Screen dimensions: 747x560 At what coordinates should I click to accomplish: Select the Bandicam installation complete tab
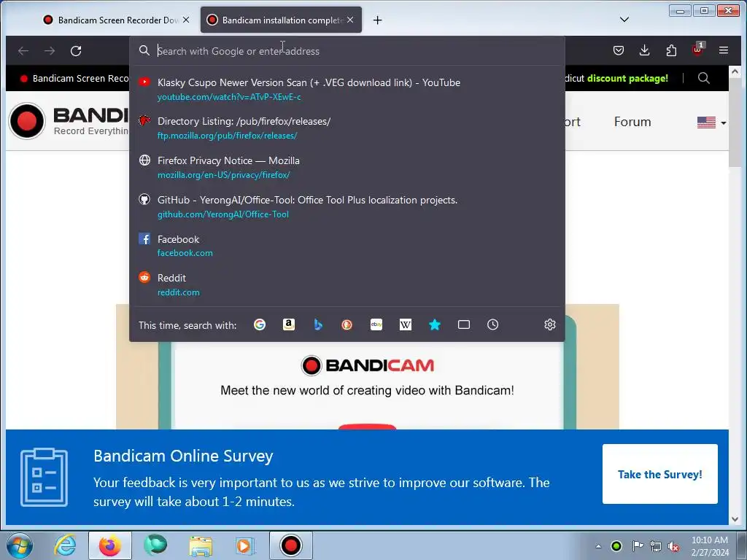coord(281,20)
